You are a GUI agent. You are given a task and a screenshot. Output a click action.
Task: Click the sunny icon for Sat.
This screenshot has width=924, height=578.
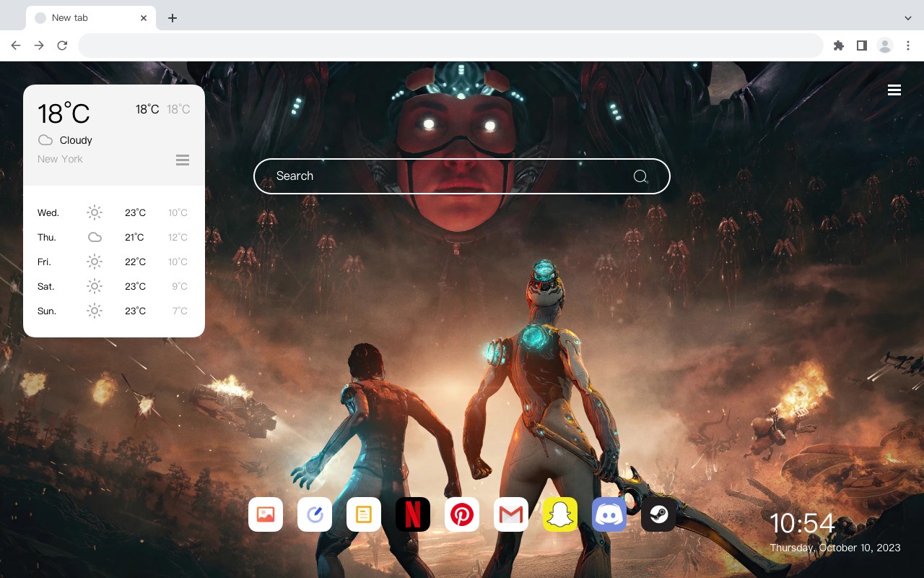click(95, 286)
